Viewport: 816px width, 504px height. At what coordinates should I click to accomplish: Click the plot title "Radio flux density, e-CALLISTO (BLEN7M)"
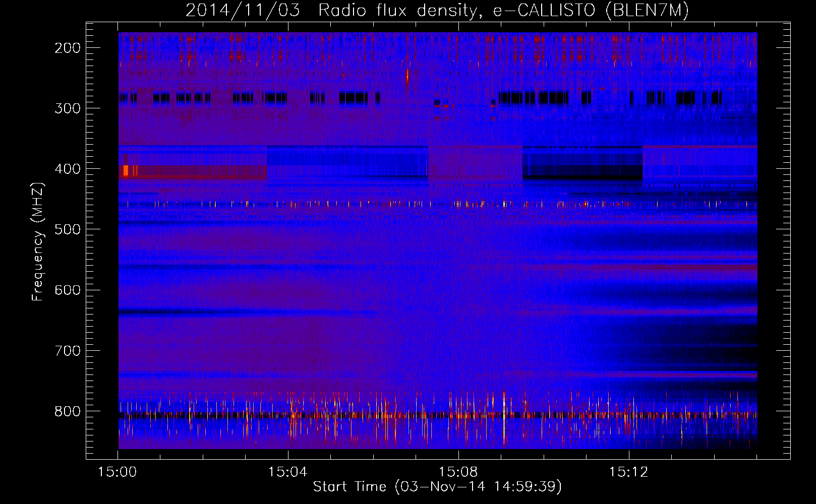[503, 11]
